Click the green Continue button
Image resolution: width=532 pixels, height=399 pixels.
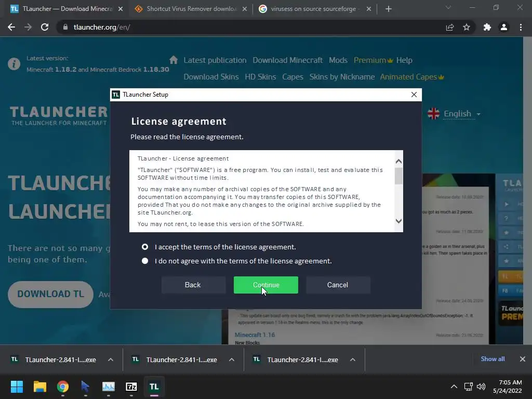coord(265,285)
